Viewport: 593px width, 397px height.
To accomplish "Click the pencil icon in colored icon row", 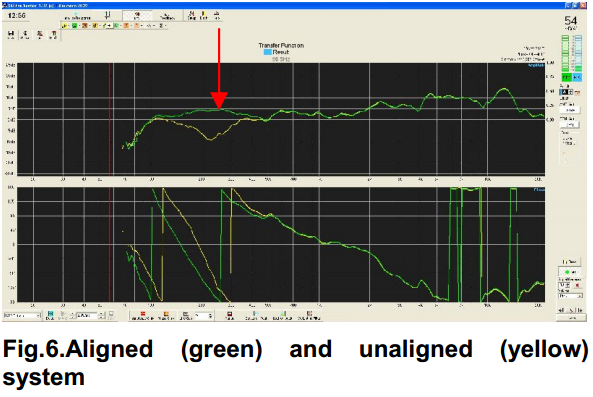I will [106, 26].
